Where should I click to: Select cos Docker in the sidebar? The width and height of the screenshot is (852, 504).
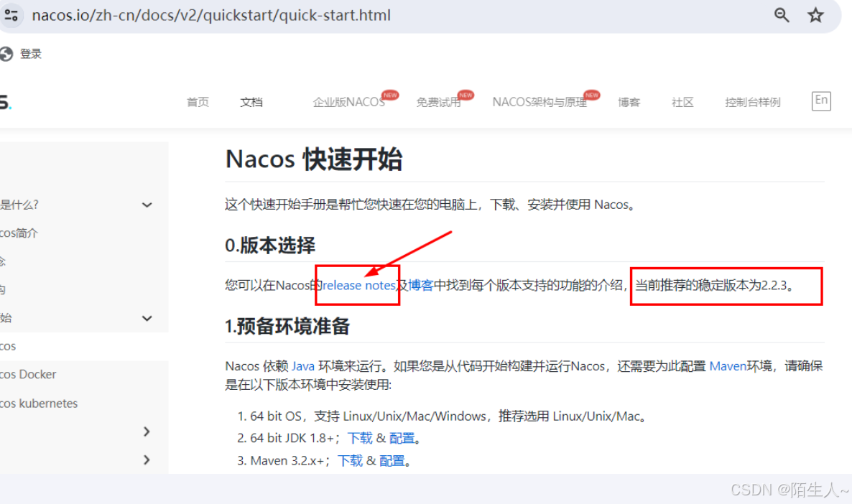tap(28, 374)
